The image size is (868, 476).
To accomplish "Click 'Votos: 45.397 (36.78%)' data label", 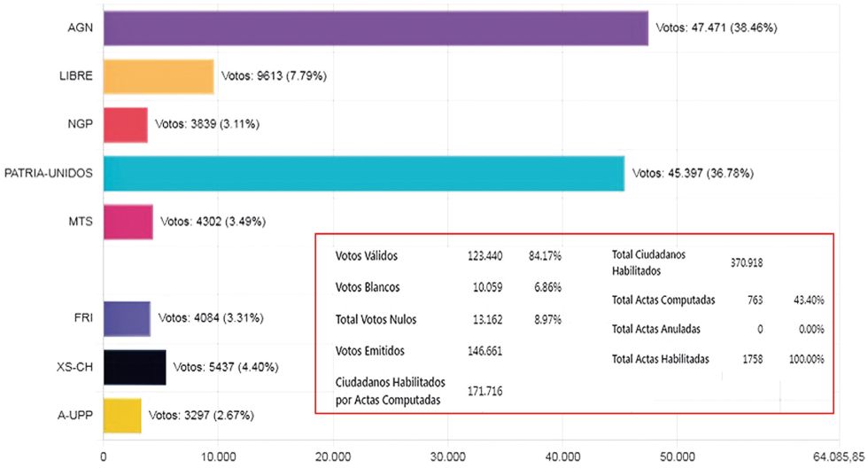I will [x=693, y=174].
